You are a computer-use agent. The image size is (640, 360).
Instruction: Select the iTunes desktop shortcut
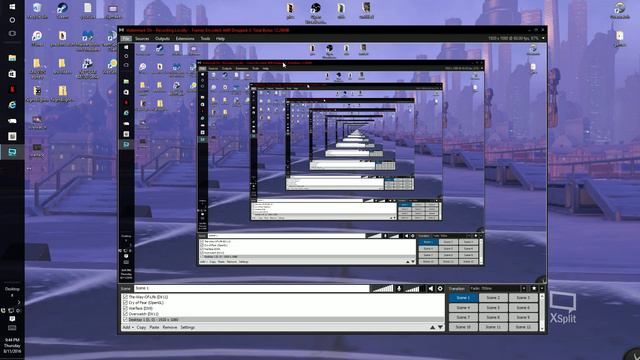[37, 38]
